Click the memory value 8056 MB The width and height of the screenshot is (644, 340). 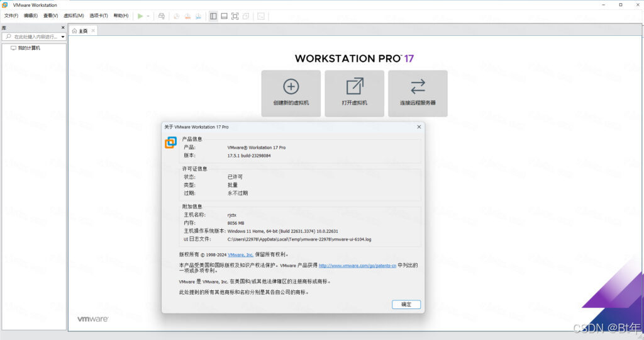tap(236, 224)
